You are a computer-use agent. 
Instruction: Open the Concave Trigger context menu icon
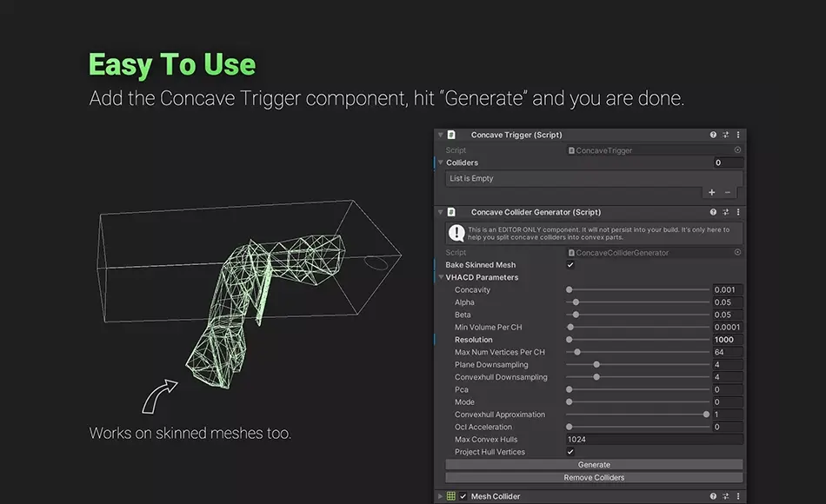point(737,135)
